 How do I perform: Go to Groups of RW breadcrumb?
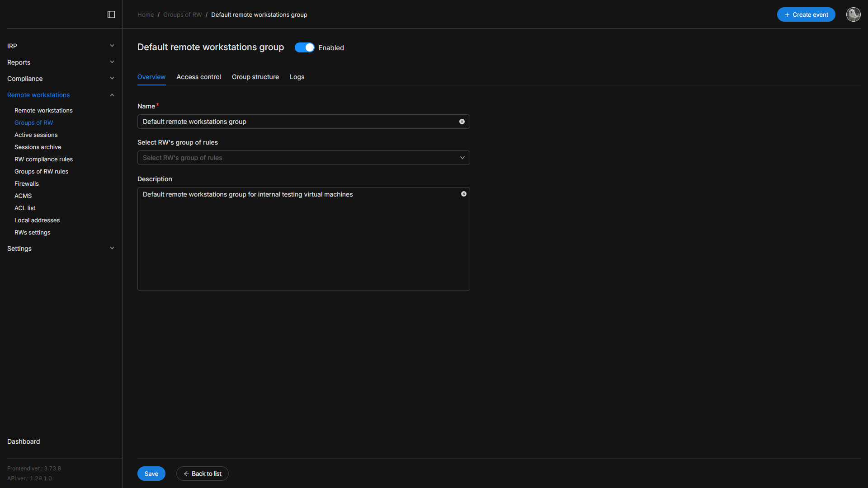coord(182,14)
